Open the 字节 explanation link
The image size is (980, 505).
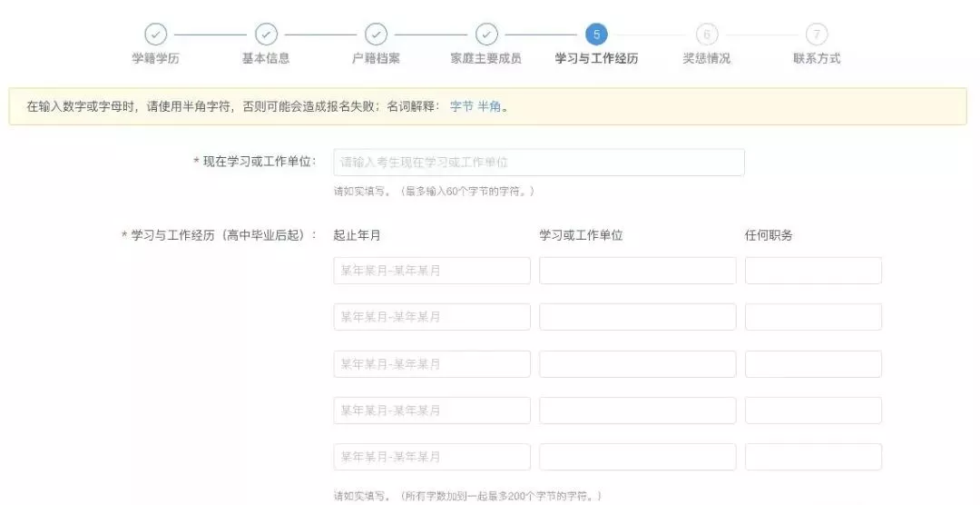(x=462, y=106)
